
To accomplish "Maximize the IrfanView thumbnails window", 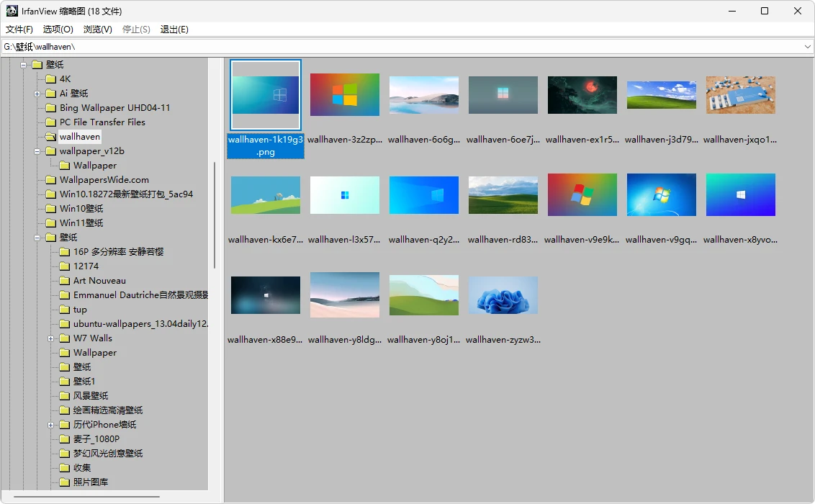I will pos(764,11).
